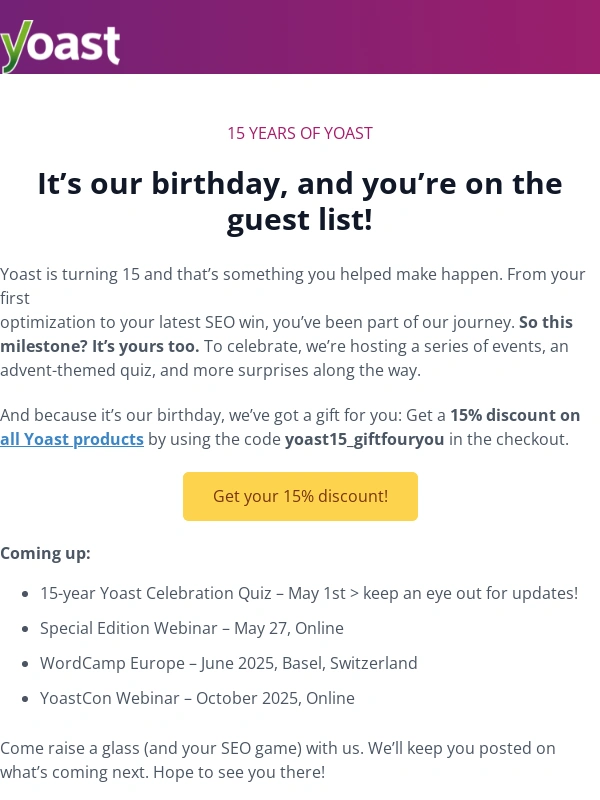Click the '15-year Yoast Celebration Quiz' list item
This screenshot has height=800, width=600.
point(308,593)
